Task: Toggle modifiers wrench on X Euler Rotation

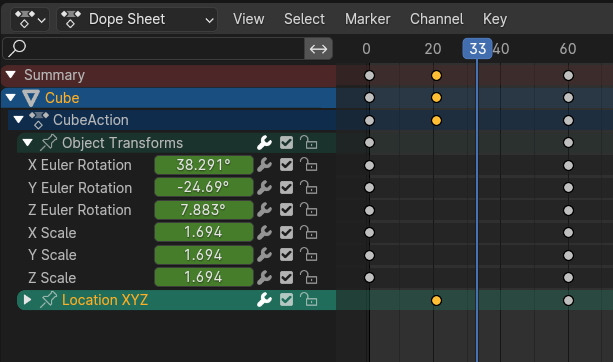Action: [264, 165]
